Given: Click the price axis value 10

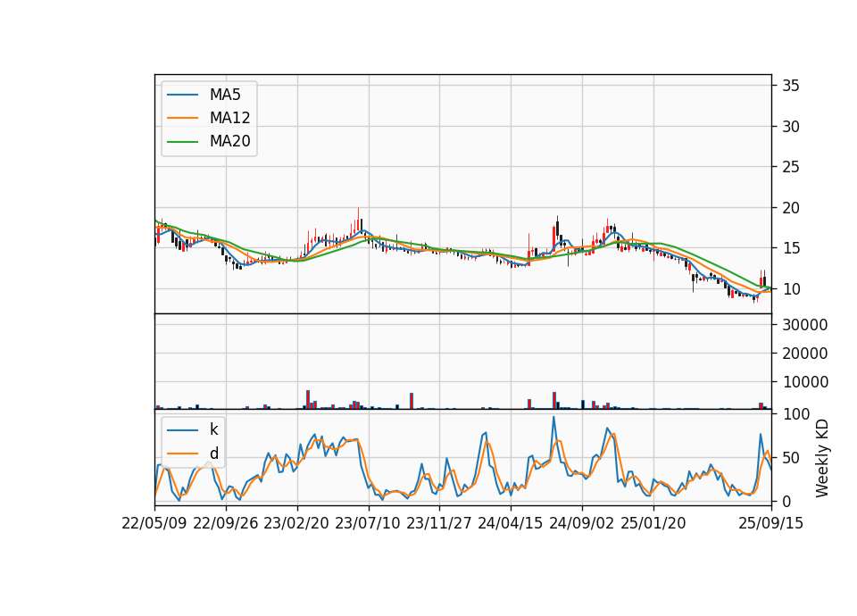Looking at the screenshot, I should pos(791,289).
